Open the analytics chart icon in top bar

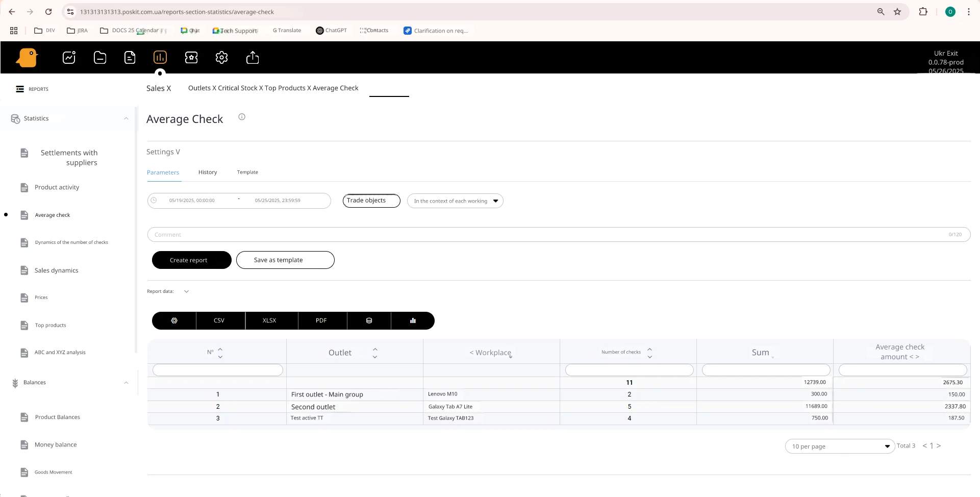coord(69,58)
